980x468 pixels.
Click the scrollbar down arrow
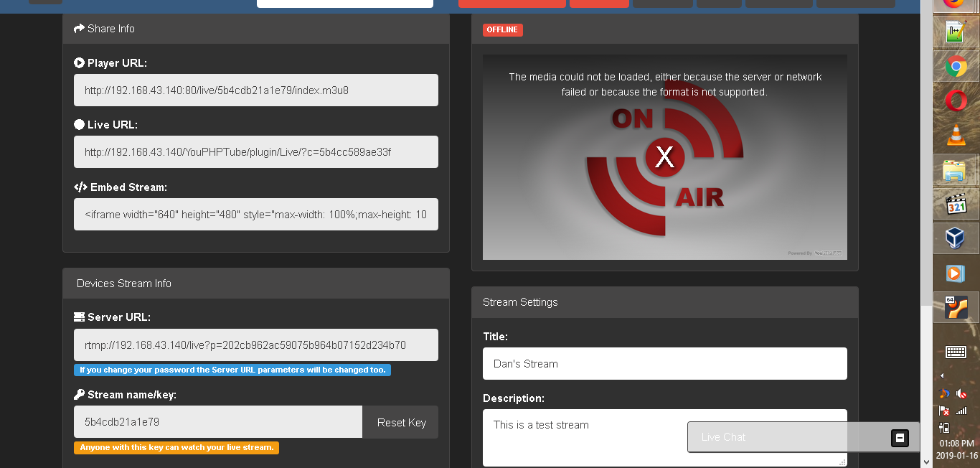coord(925,462)
